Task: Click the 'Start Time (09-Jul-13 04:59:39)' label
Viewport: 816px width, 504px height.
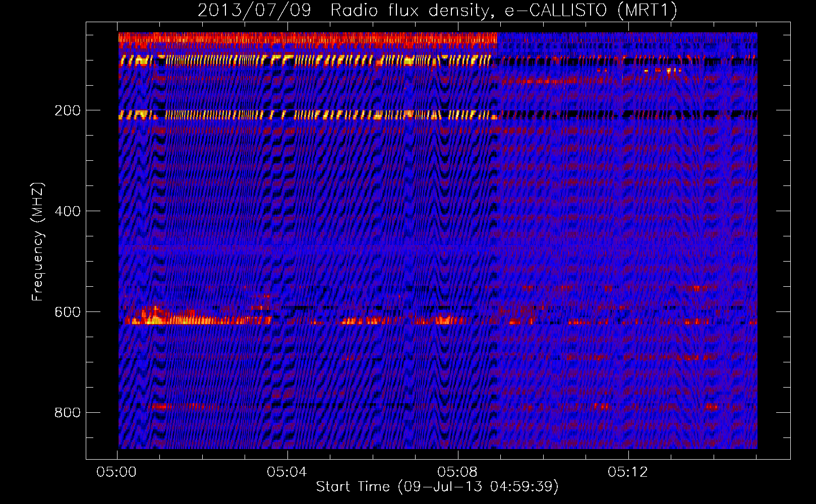Action: pyautogui.click(x=437, y=486)
